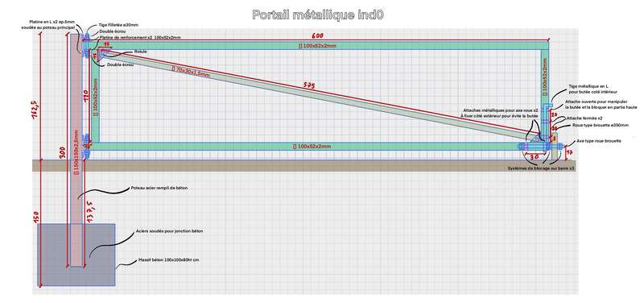644x303 pixels.
Task: Select the diagonal brace 70x30x1,5mm label
Action: click(191, 72)
